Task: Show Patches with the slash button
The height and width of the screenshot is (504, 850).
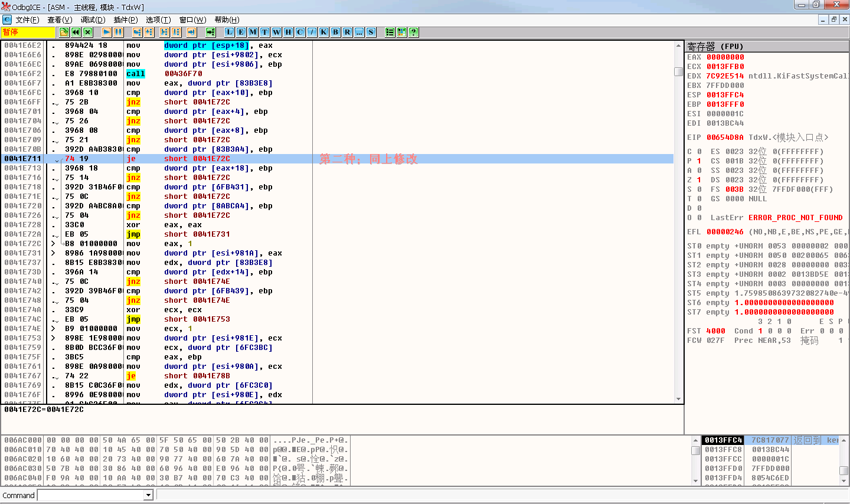Action: (312, 32)
